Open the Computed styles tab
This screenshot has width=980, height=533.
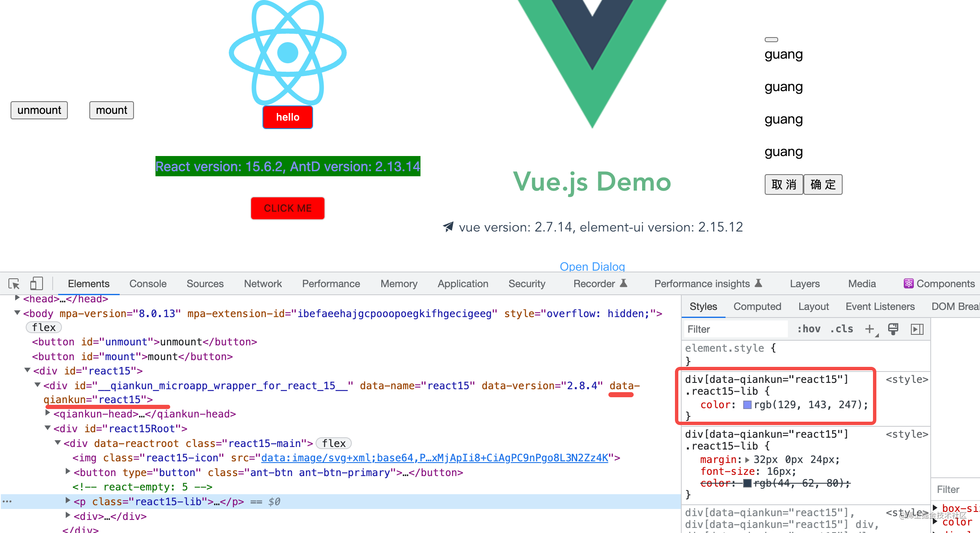click(x=757, y=307)
